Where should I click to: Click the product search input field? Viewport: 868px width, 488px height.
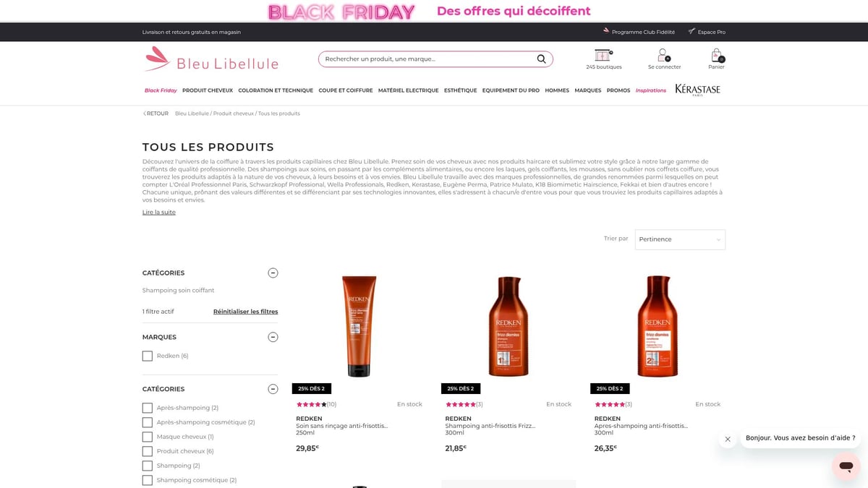(x=427, y=59)
